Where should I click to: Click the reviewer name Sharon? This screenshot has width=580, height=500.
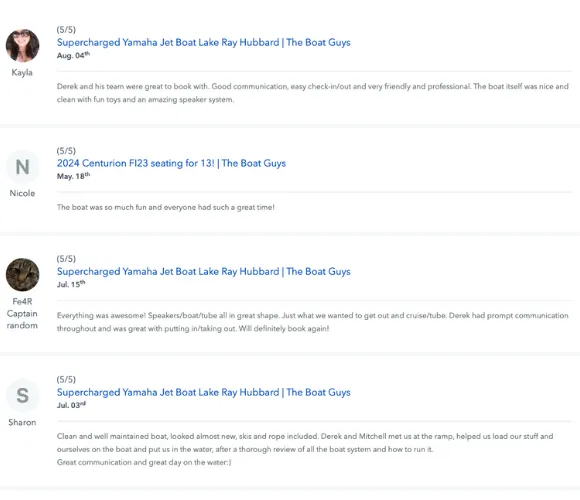pos(22,422)
